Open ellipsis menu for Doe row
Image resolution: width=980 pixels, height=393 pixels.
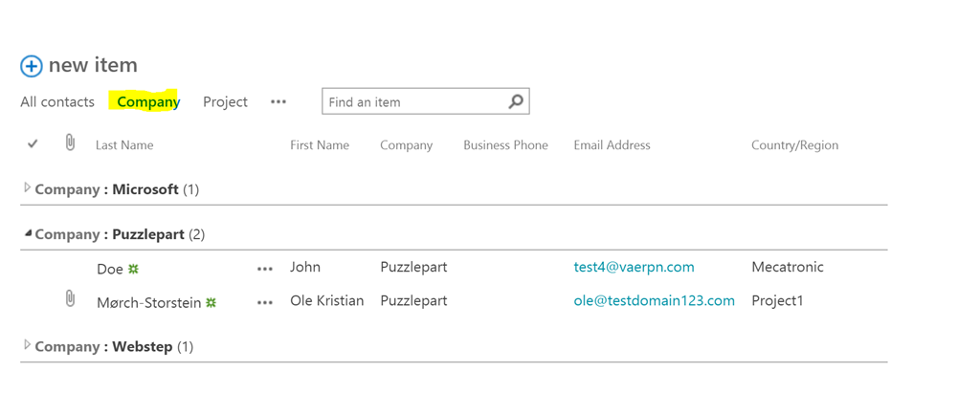point(265,269)
